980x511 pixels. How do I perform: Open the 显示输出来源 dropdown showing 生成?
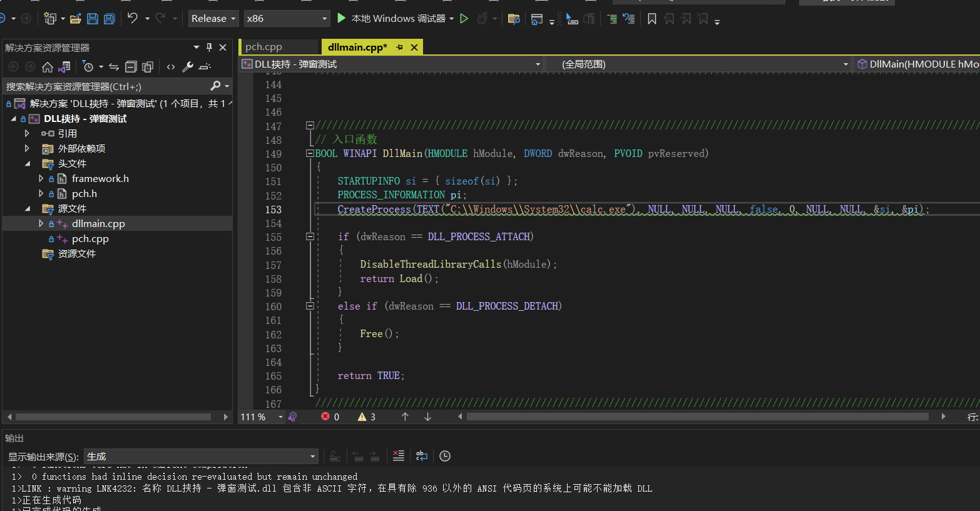coord(202,456)
